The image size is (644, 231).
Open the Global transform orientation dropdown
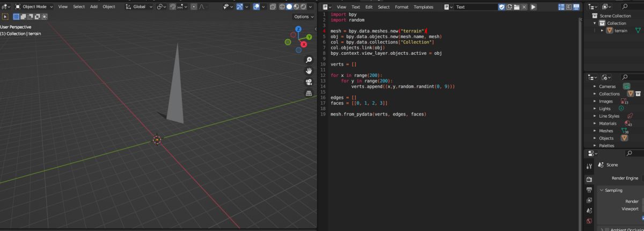tap(138, 7)
